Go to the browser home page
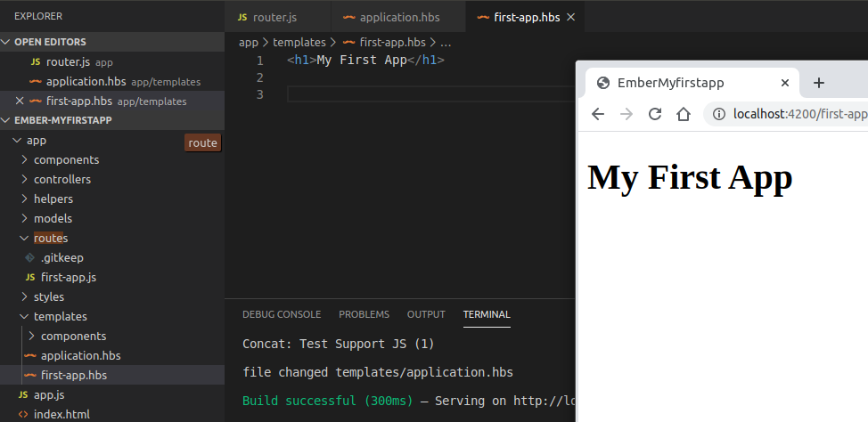Image resolution: width=868 pixels, height=422 pixels. tap(684, 114)
